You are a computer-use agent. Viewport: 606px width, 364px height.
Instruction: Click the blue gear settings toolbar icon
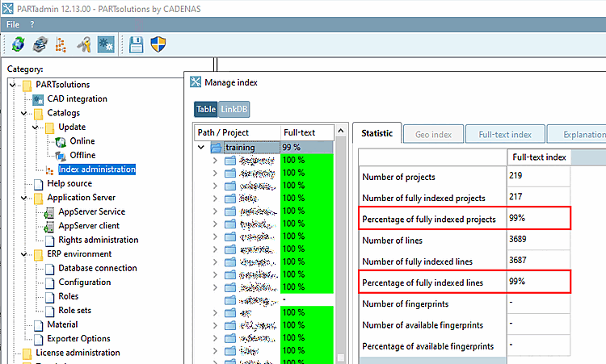[106, 44]
